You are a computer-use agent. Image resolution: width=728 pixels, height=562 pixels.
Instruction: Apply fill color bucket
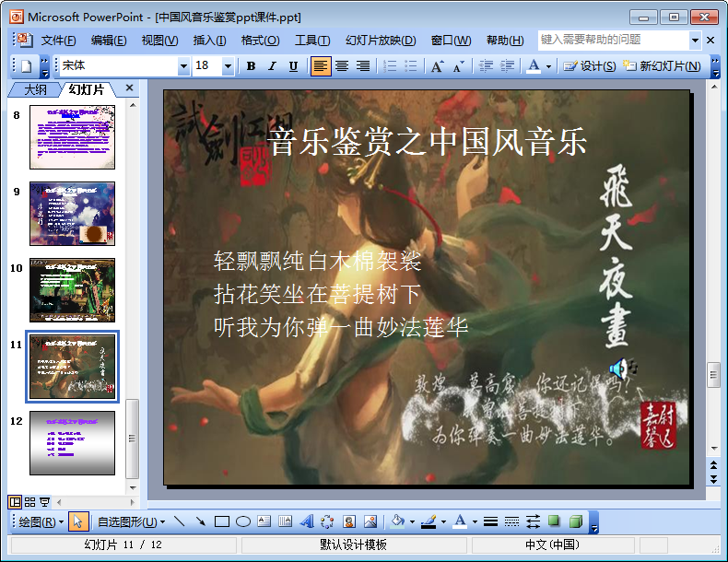click(398, 522)
